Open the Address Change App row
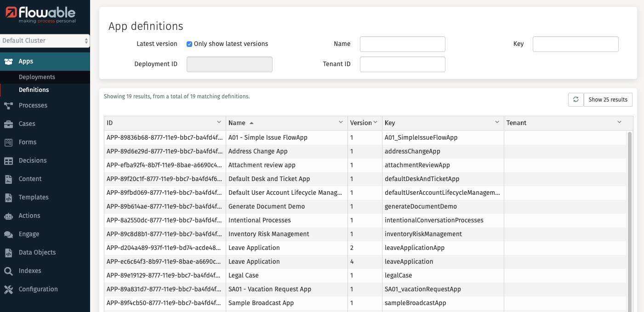Screen dimensions: 644x312 258,151
